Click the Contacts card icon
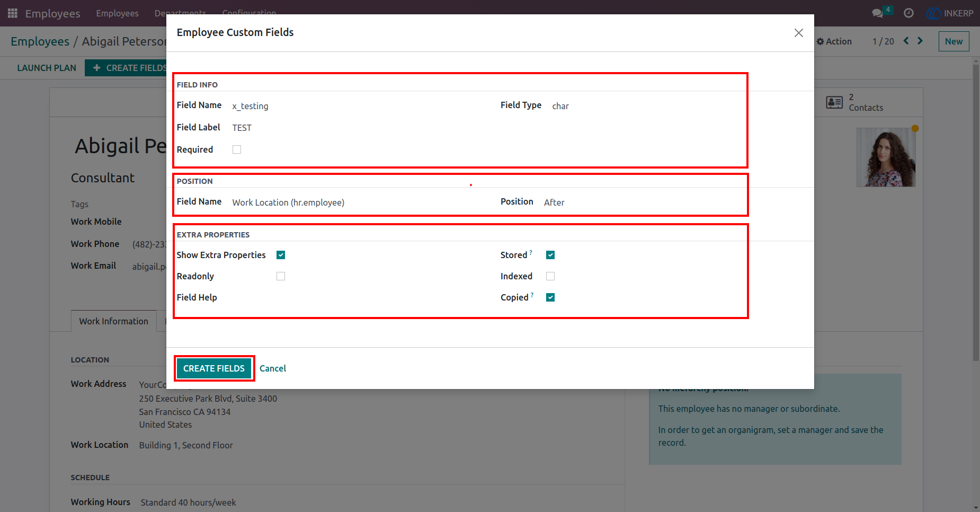The height and width of the screenshot is (512, 980). 834,102
